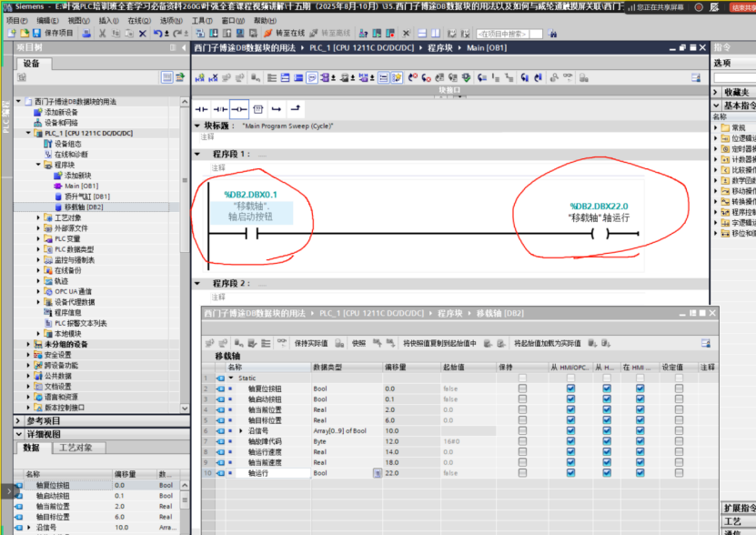Open the 在线(O) menu
The image size is (756, 535).
(139, 20)
